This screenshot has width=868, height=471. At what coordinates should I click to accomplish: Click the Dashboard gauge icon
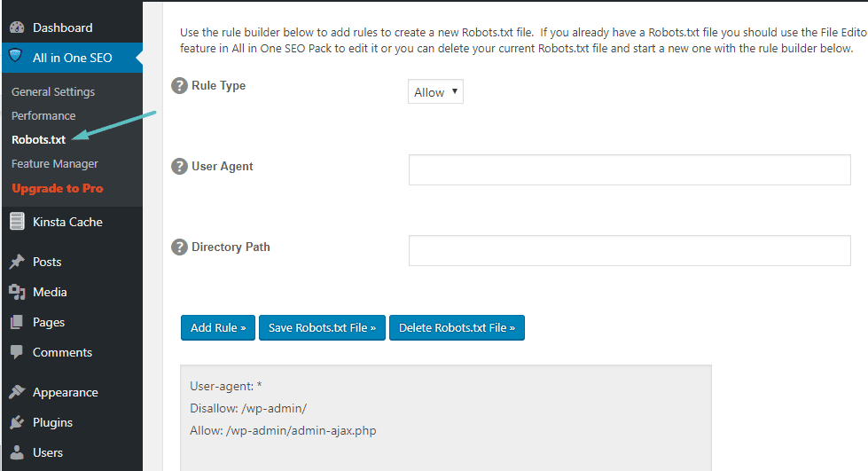[17, 27]
